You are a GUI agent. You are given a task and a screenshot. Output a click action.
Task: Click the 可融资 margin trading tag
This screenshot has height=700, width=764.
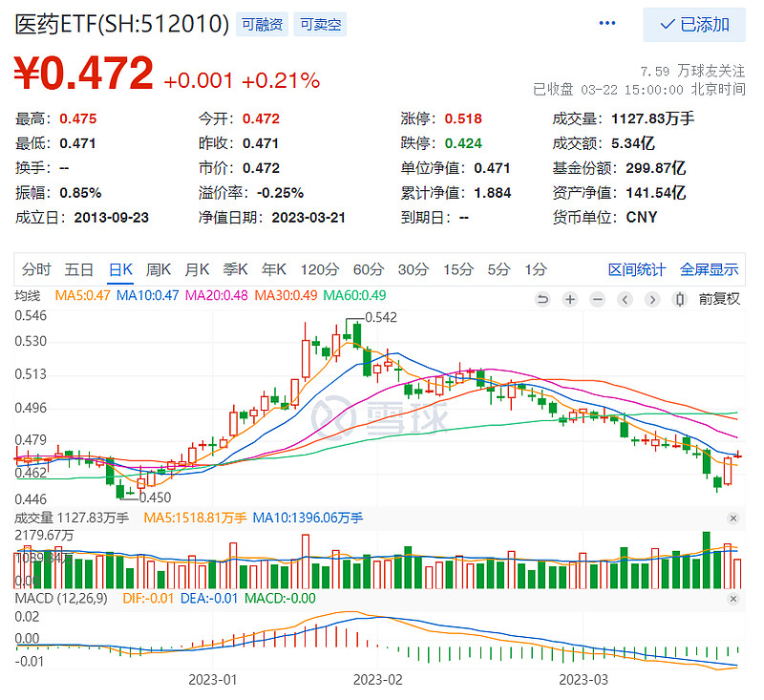click(x=261, y=23)
